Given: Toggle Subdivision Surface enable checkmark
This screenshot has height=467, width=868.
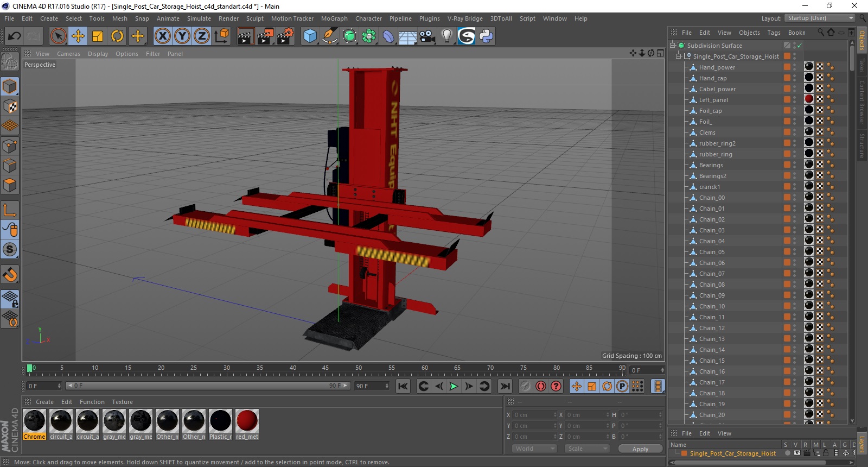Looking at the screenshot, I should pos(800,46).
